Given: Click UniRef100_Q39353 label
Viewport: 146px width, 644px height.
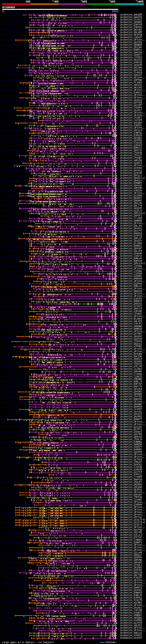Looking at the screenshot, I should tap(131, 299).
